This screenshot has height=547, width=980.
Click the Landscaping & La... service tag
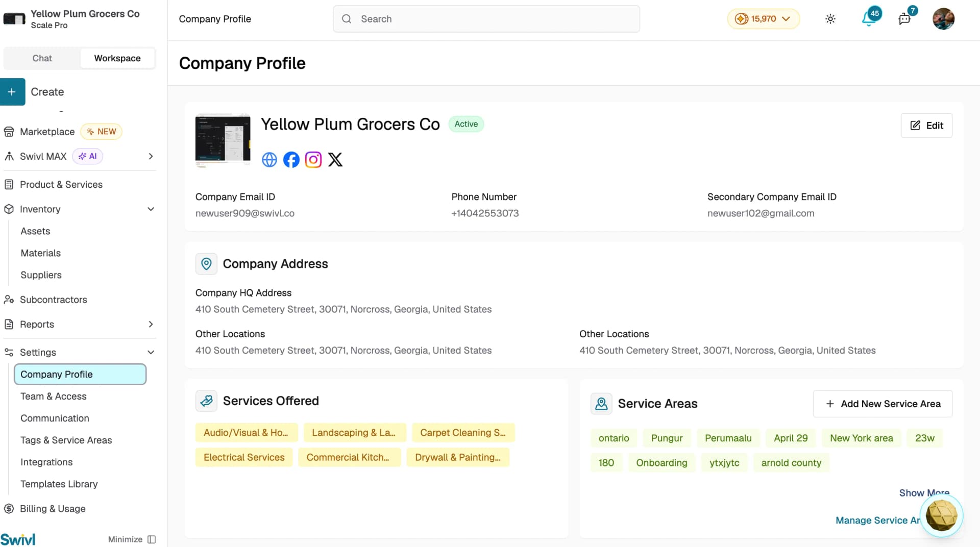(355, 433)
